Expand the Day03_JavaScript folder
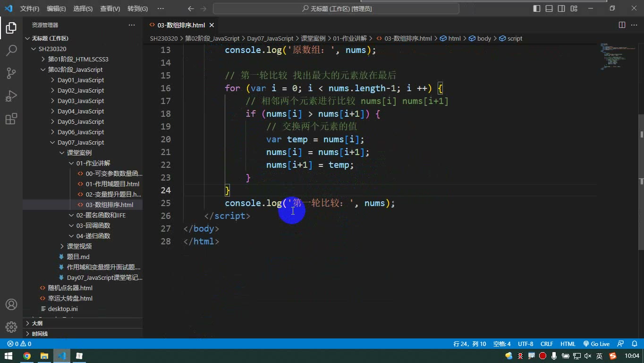Screen dimensions: 644x363 (81, 101)
